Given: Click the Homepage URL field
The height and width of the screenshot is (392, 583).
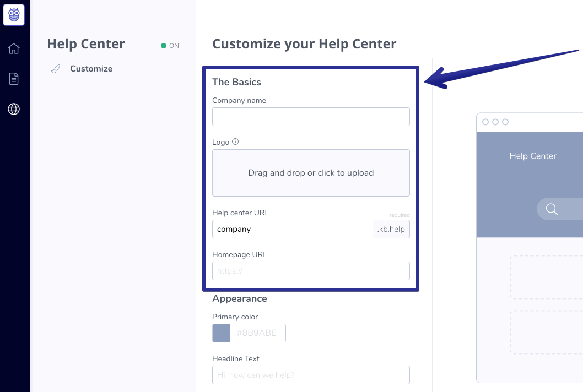Looking at the screenshot, I should [311, 271].
